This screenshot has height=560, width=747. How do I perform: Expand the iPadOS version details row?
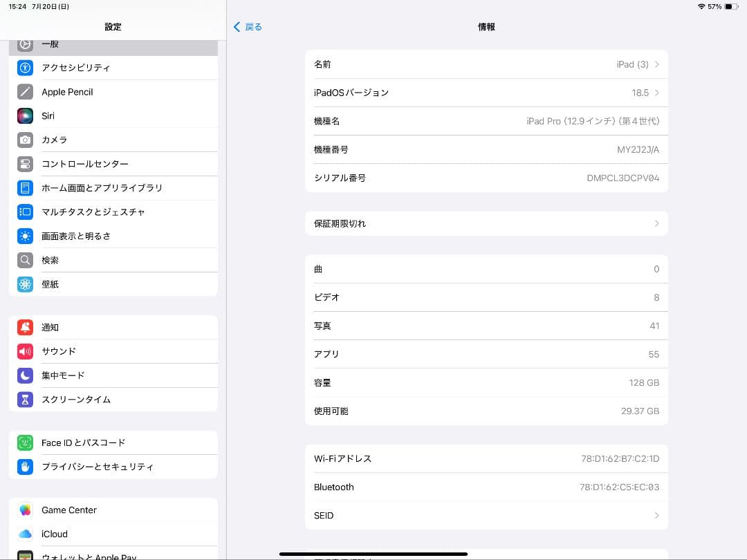tap(657, 92)
